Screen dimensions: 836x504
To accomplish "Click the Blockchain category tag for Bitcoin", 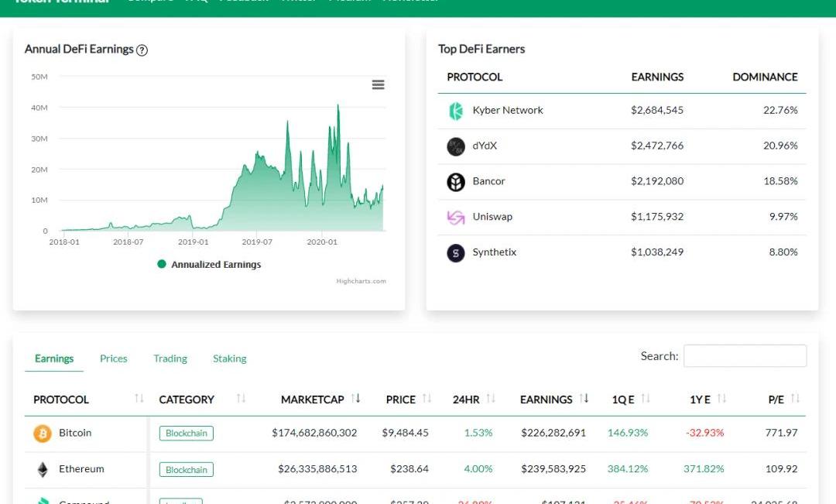I will click(187, 434).
